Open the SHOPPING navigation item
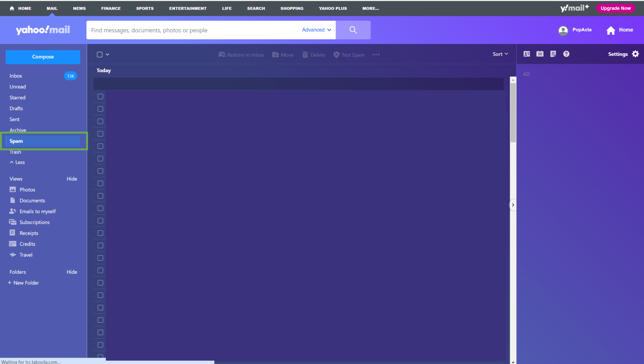 click(292, 8)
